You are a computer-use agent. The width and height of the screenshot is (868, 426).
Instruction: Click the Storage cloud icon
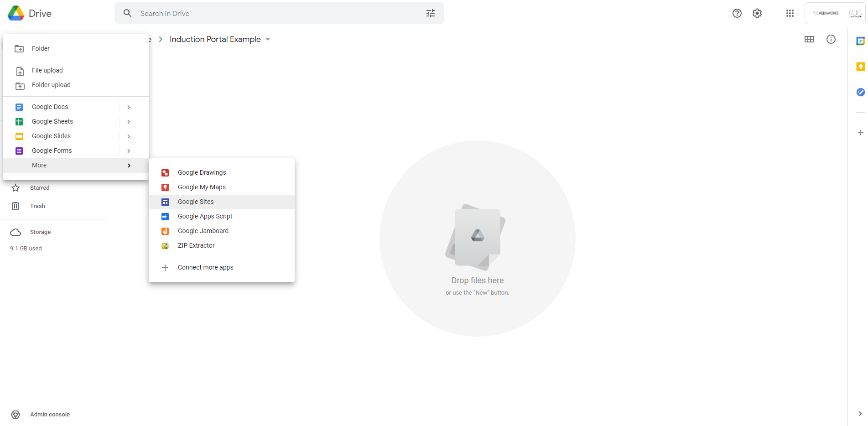tap(16, 232)
